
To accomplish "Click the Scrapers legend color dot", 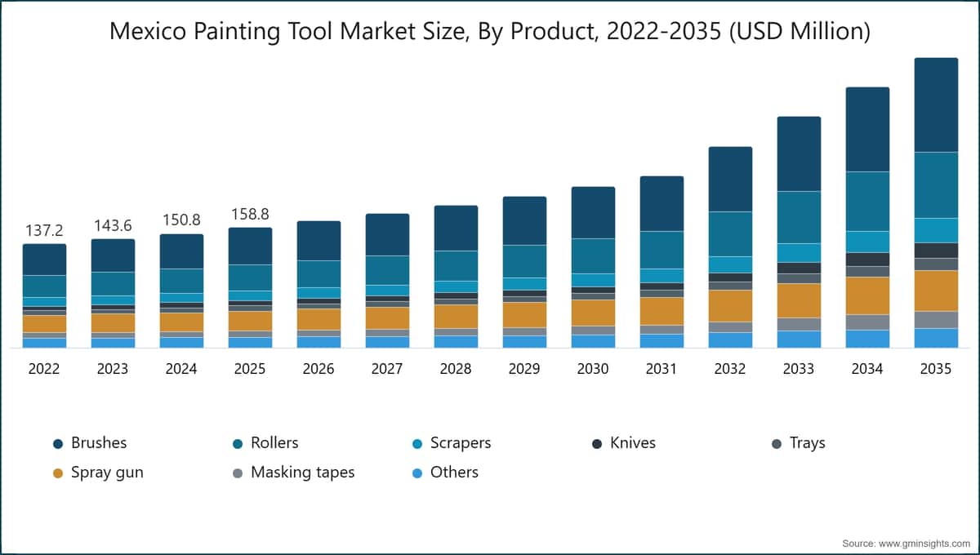I will pos(417,443).
